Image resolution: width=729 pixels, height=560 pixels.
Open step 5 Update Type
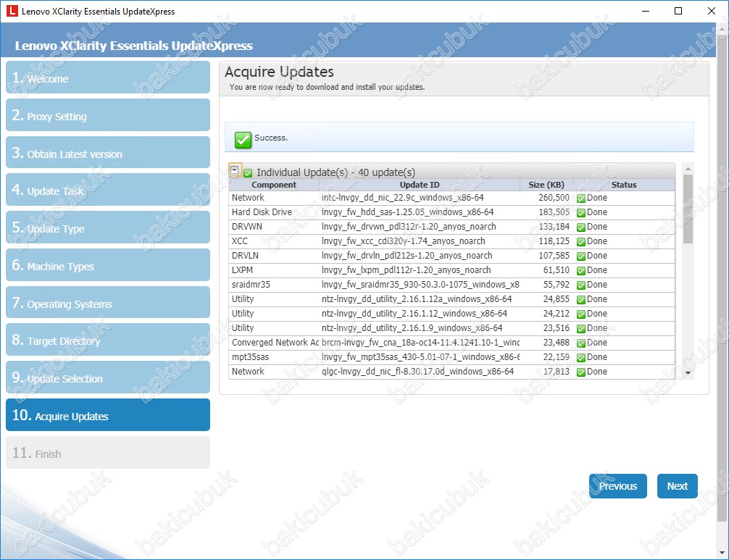(108, 227)
